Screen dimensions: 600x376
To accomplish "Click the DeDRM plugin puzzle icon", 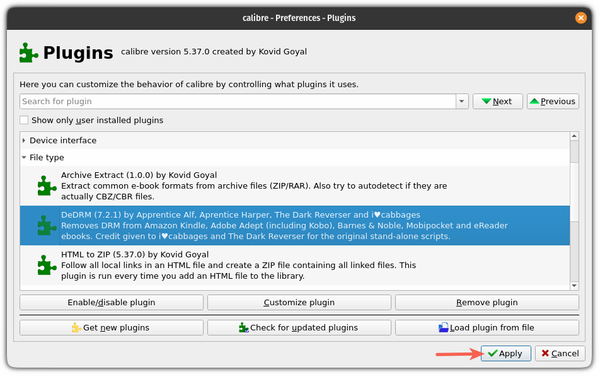I will point(47,226).
